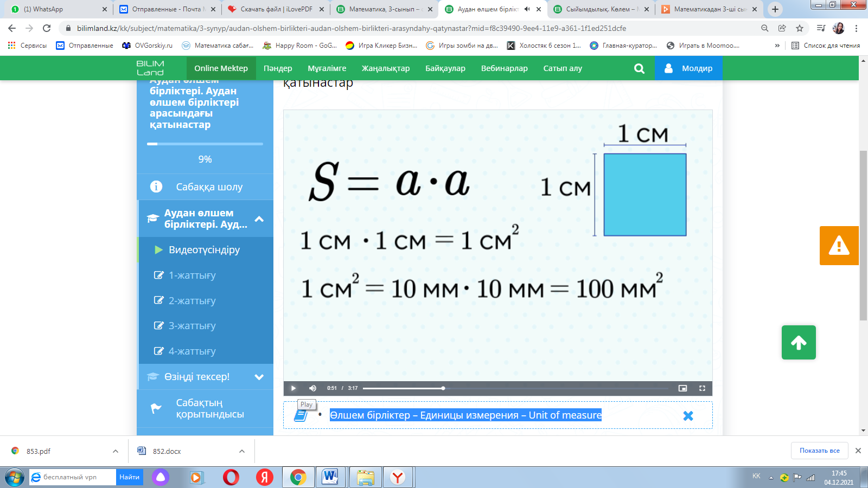Show more bookmarks chevron
Image resolution: width=868 pixels, height=488 pixels.
[x=777, y=46]
